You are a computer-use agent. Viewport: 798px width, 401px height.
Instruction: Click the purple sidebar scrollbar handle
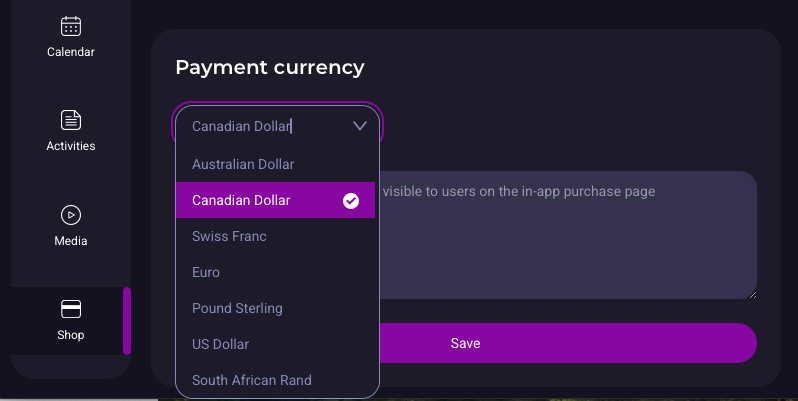point(127,321)
